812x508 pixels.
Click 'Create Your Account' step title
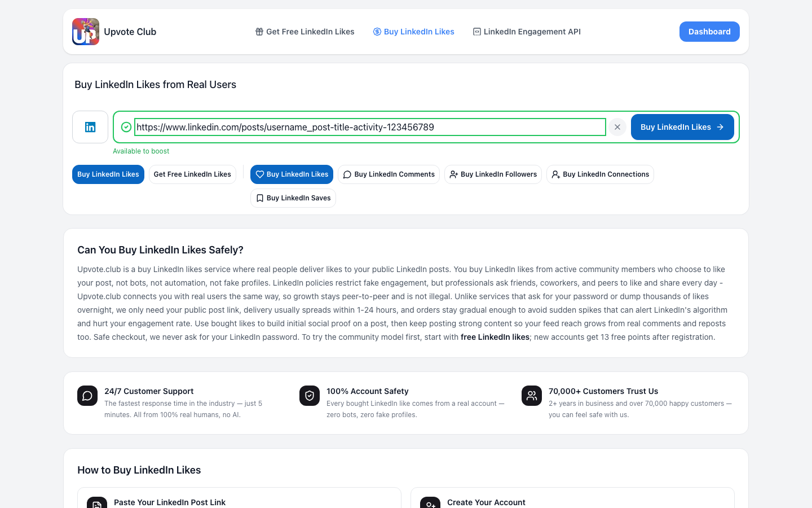pyautogui.click(x=486, y=502)
